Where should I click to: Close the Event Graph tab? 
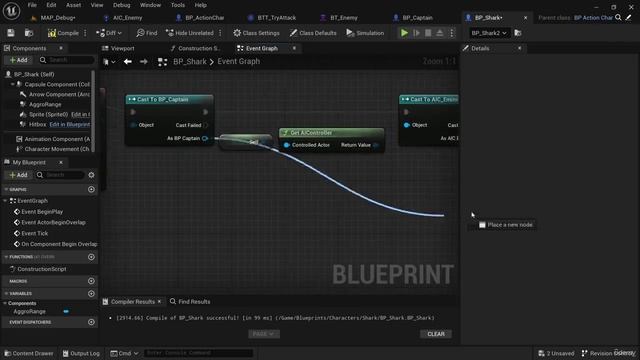click(x=294, y=48)
